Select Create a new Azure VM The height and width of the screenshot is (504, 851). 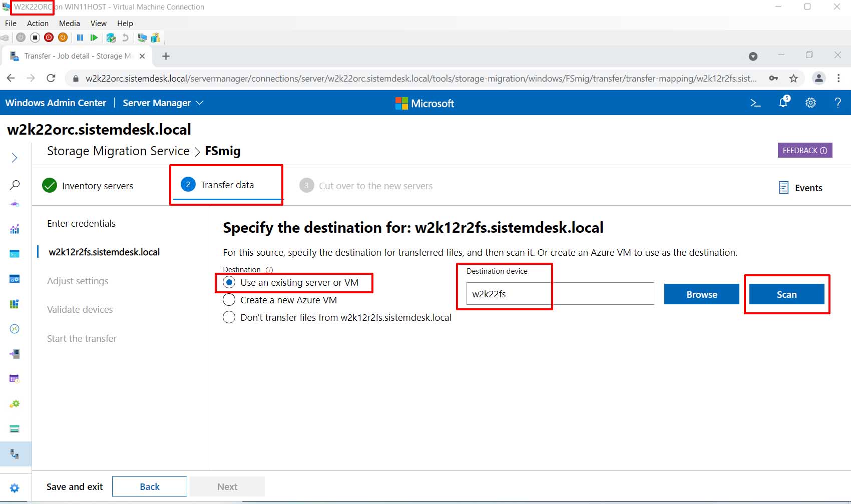229,300
